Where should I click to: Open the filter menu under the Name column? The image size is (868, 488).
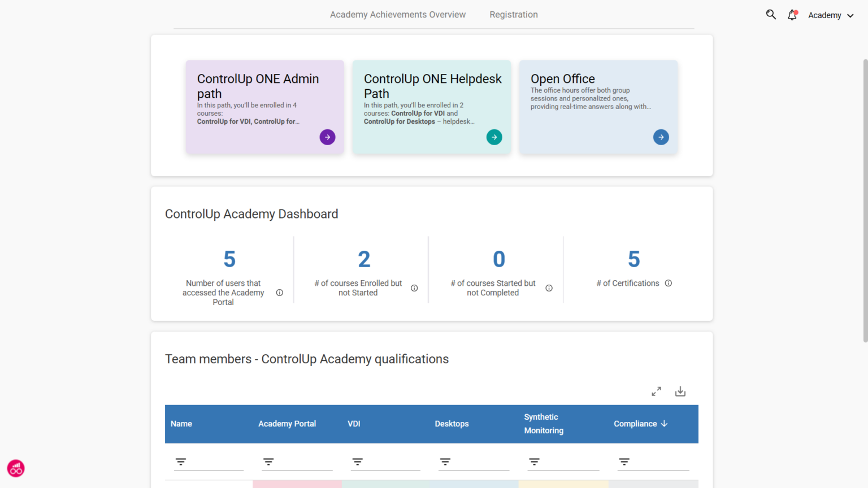pos(180,461)
